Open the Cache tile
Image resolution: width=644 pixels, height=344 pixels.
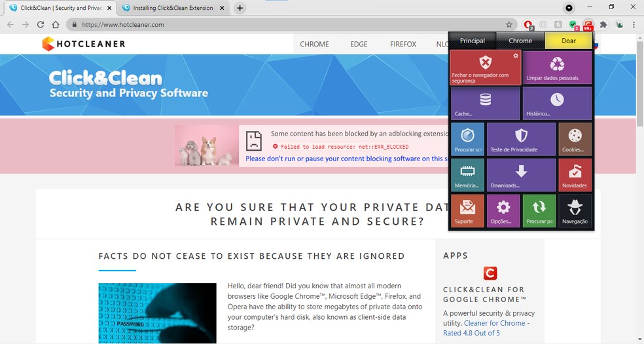pos(486,103)
